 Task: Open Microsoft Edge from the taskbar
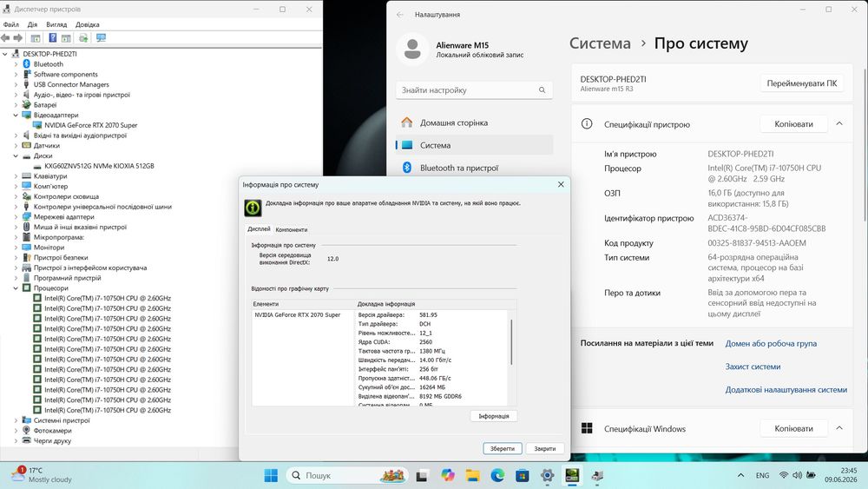(x=497, y=475)
